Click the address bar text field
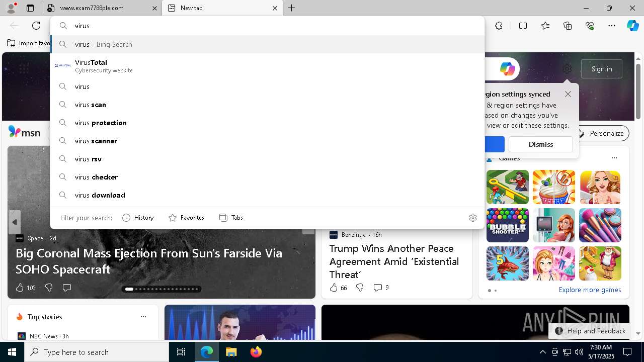The height and width of the screenshot is (362, 644). pyautogui.click(x=267, y=26)
